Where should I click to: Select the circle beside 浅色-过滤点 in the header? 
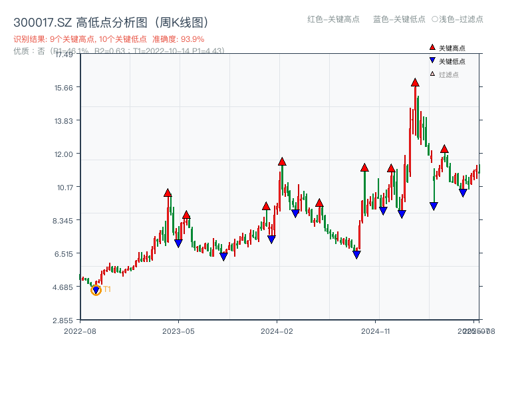435,19
